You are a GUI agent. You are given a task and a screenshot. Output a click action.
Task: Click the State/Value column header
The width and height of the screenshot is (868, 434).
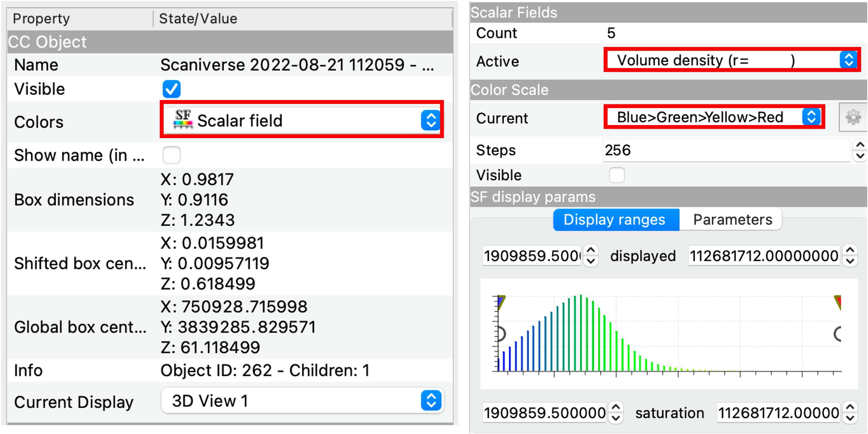[x=302, y=19]
